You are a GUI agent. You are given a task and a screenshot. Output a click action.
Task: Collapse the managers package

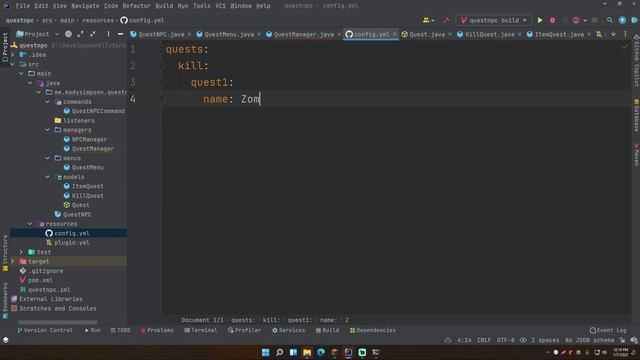pyautogui.click(x=48, y=130)
